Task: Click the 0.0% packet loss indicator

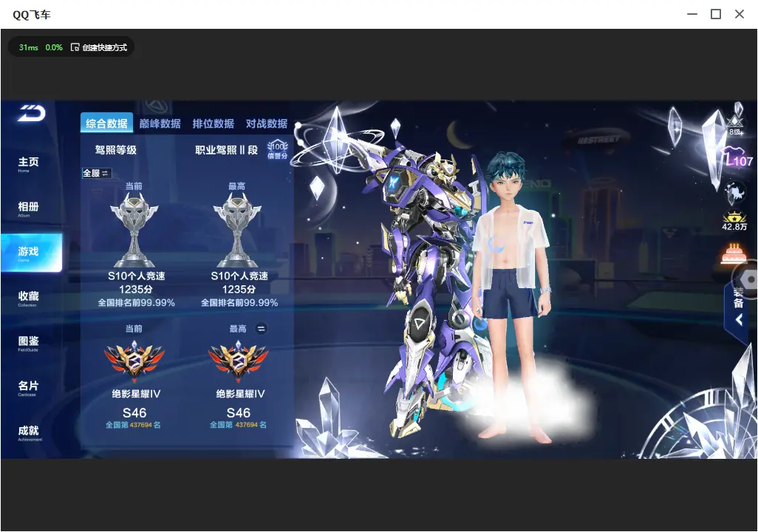Action: click(x=54, y=47)
